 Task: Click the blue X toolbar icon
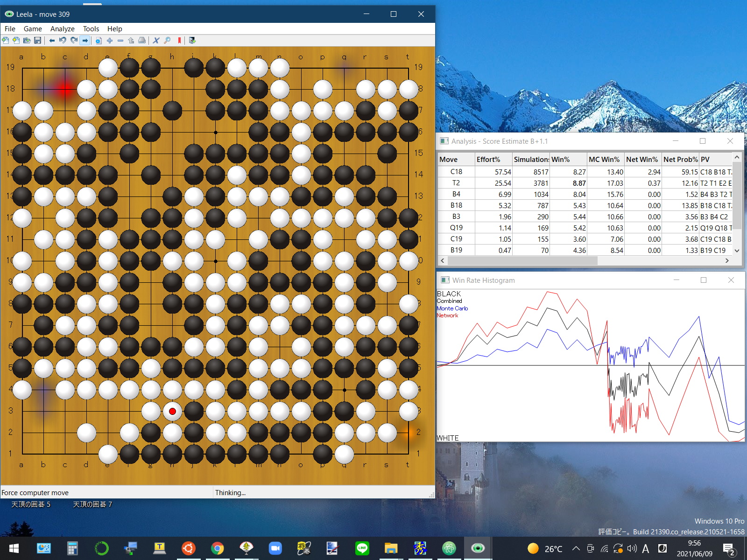pyautogui.click(x=156, y=41)
